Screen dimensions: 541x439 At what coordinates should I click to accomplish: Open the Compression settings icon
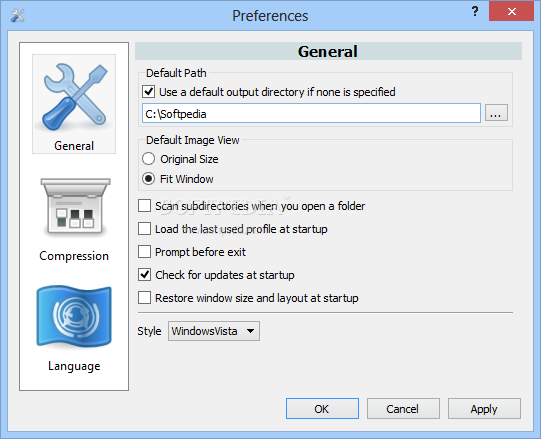tap(75, 207)
